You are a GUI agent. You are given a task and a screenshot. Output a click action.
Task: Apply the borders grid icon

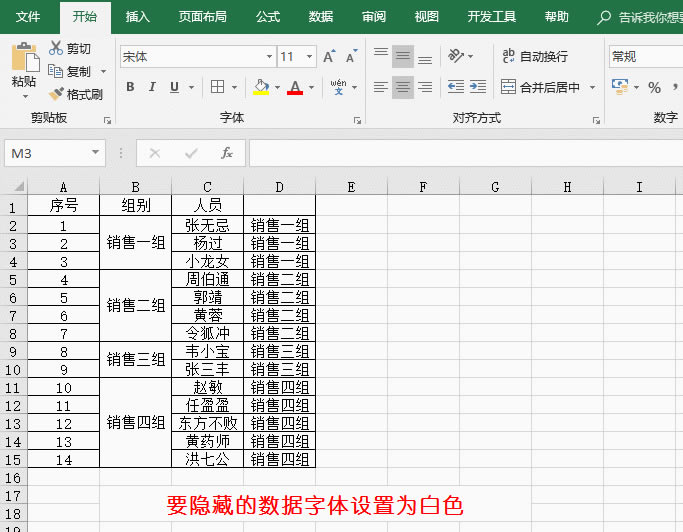pos(217,87)
